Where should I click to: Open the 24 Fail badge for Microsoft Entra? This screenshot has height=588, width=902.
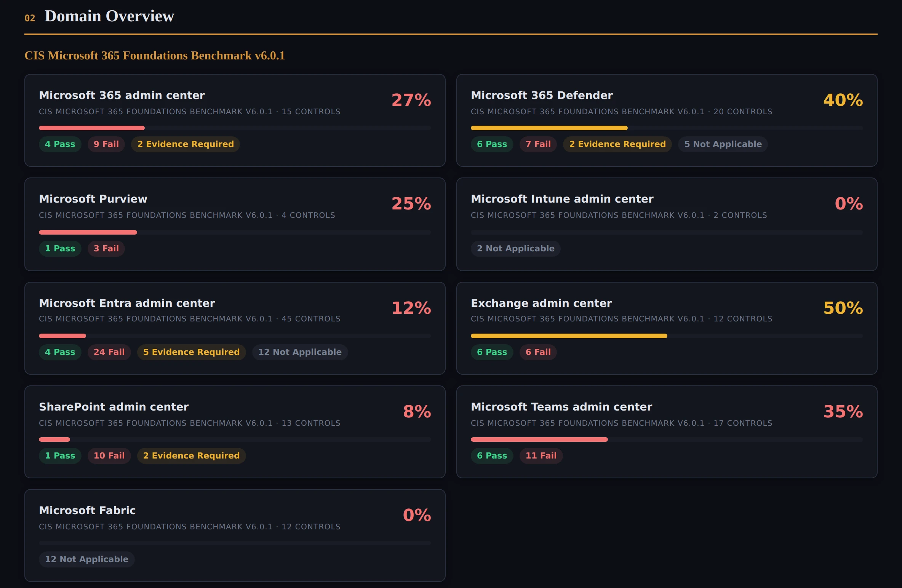point(109,352)
